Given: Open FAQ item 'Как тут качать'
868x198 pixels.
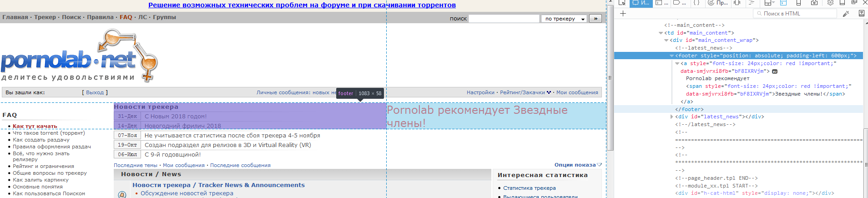Looking at the screenshot, I should click(x=35, y=126).
